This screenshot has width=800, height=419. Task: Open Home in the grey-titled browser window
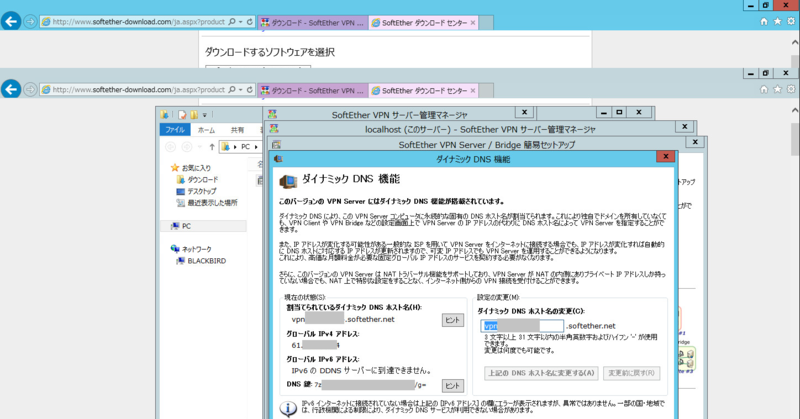coord(764,89)
